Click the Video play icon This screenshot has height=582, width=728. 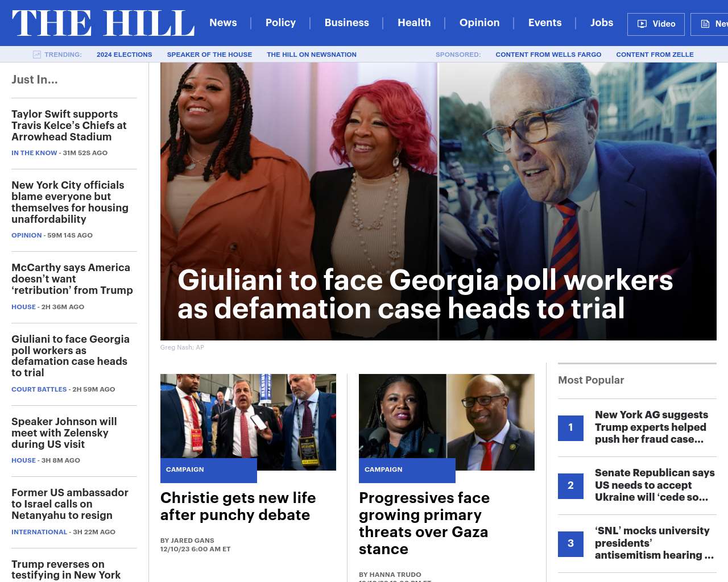[642, 24]
